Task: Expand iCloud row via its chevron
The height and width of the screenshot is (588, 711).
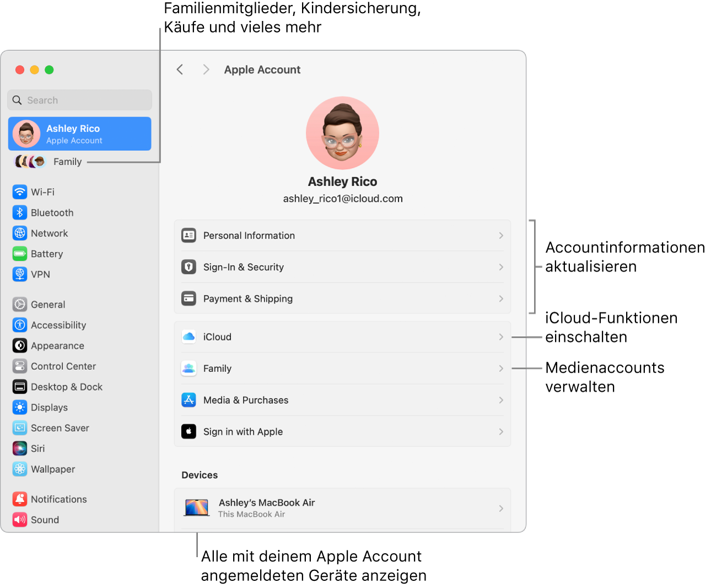Action: click(501, 337)
